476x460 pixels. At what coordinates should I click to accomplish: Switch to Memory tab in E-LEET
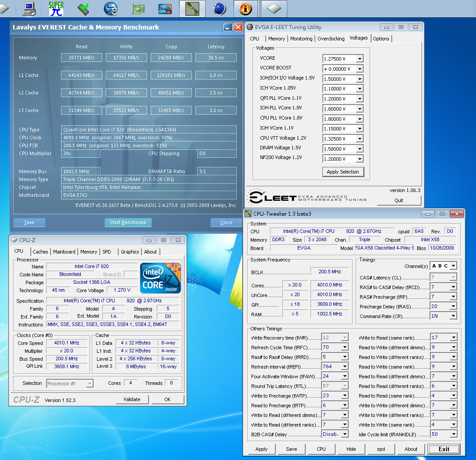point(277,39)
